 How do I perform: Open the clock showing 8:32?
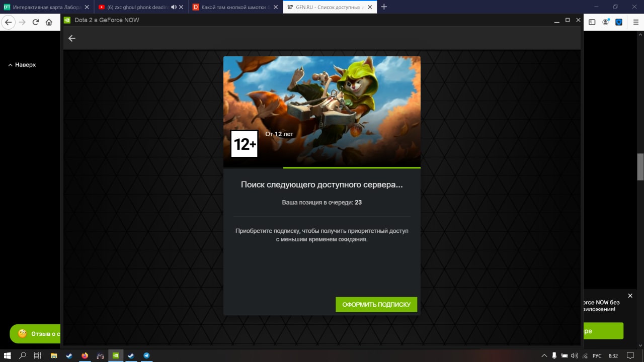coord(613,356)
